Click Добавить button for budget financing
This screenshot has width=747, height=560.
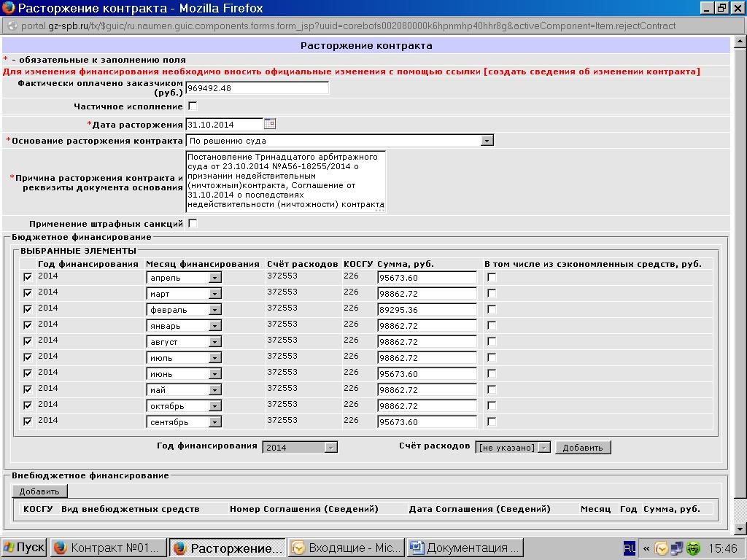pyautogui.click(x=583, y=447)
